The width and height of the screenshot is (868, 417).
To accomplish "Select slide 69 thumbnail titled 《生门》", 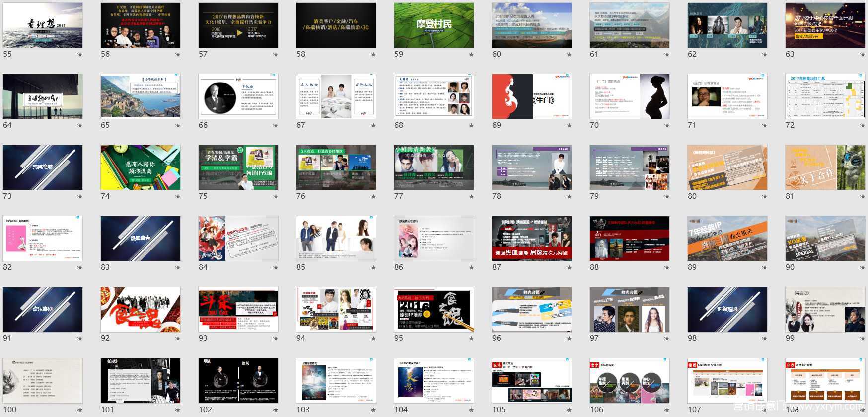I will pos(532,96).
